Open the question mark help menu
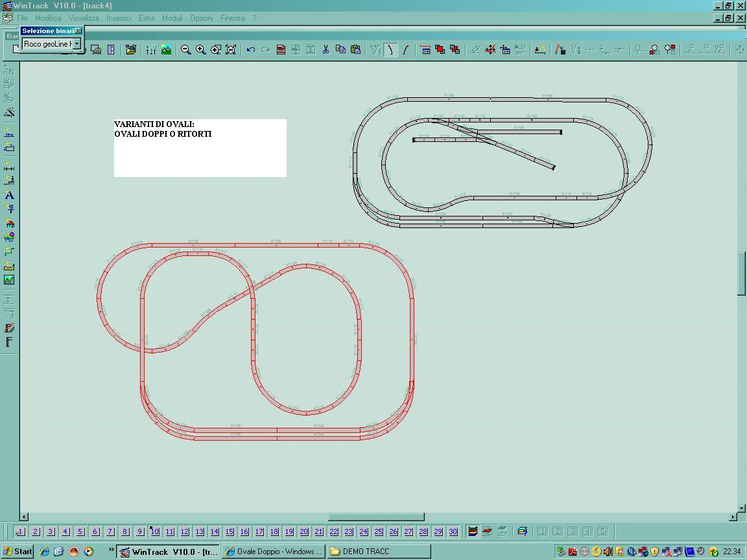The width and height of the screenshot is (747, 560). tap(254, 18)
